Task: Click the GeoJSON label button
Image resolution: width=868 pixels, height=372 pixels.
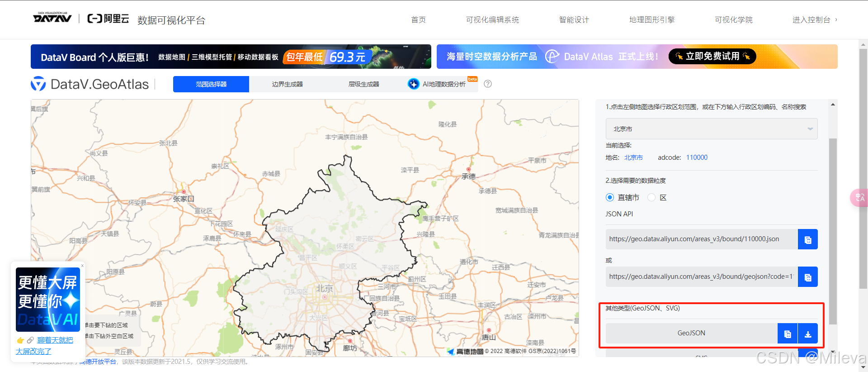Action: (691, 334)
